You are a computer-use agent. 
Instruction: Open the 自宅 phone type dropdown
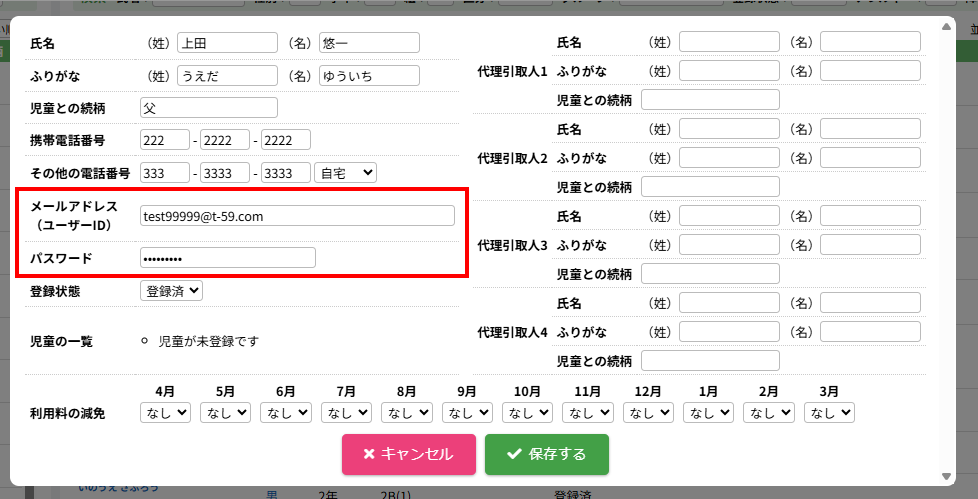(346, 173)
